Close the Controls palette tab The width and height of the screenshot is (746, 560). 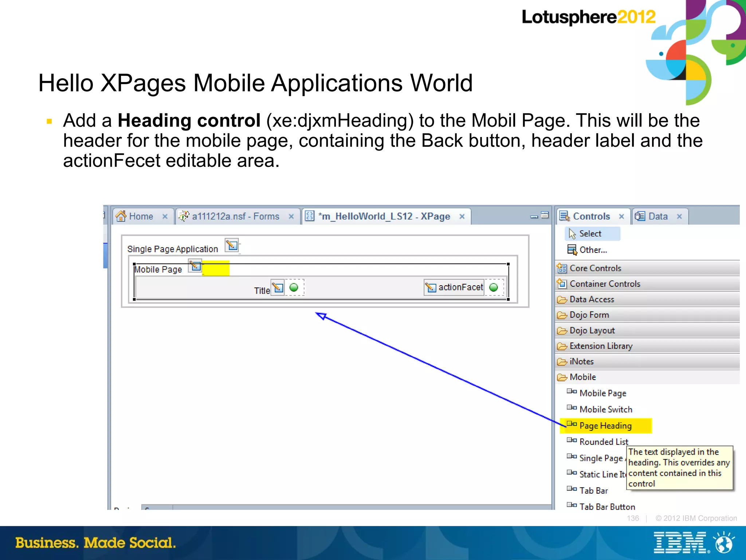click(x=621, y=216)
